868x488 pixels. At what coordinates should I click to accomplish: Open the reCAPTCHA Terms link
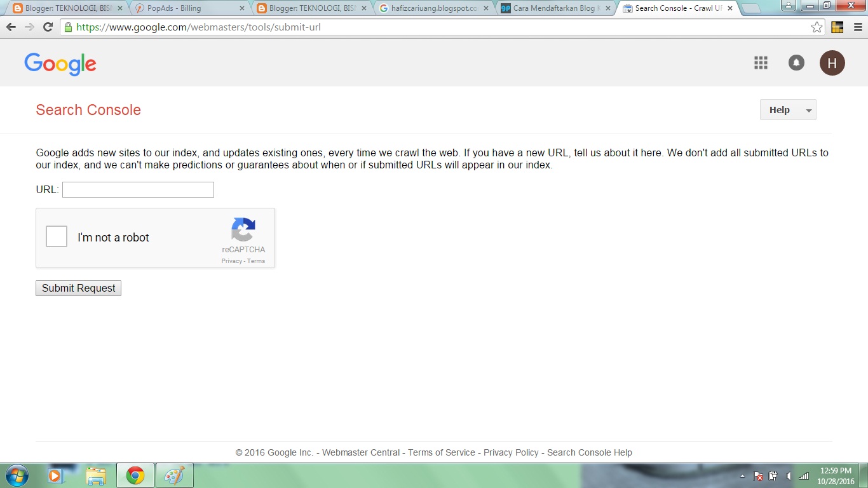click(x=256, y=261)
